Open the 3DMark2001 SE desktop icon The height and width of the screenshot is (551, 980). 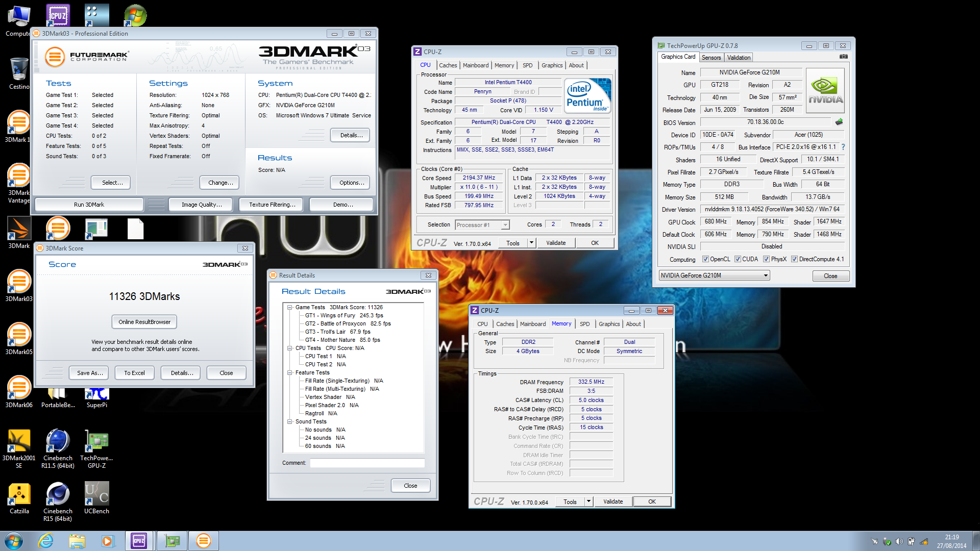(x=19, y=448)
